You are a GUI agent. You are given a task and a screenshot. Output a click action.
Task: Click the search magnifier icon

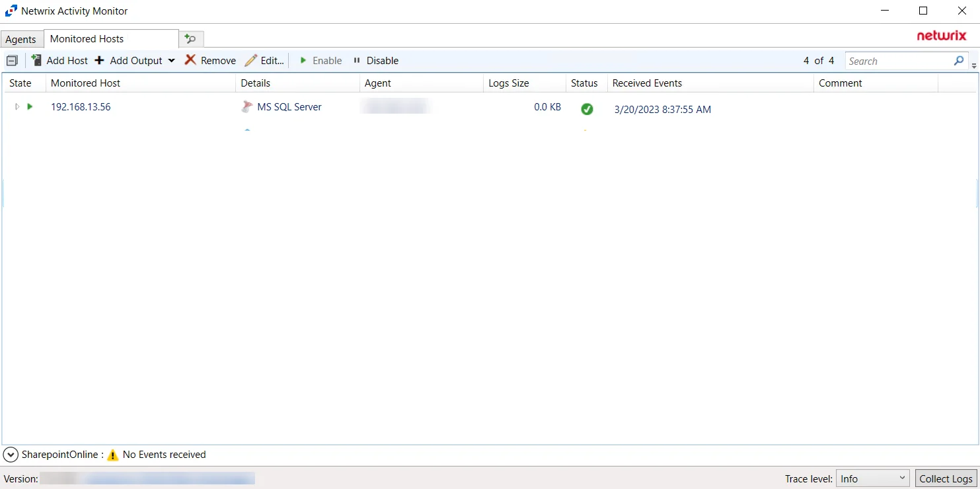[960, 61]
